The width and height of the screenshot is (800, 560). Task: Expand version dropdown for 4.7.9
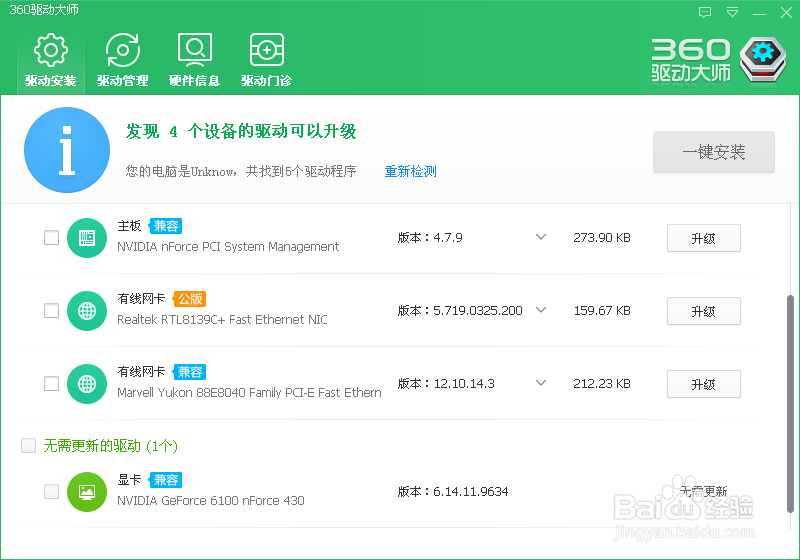point(541,237)
